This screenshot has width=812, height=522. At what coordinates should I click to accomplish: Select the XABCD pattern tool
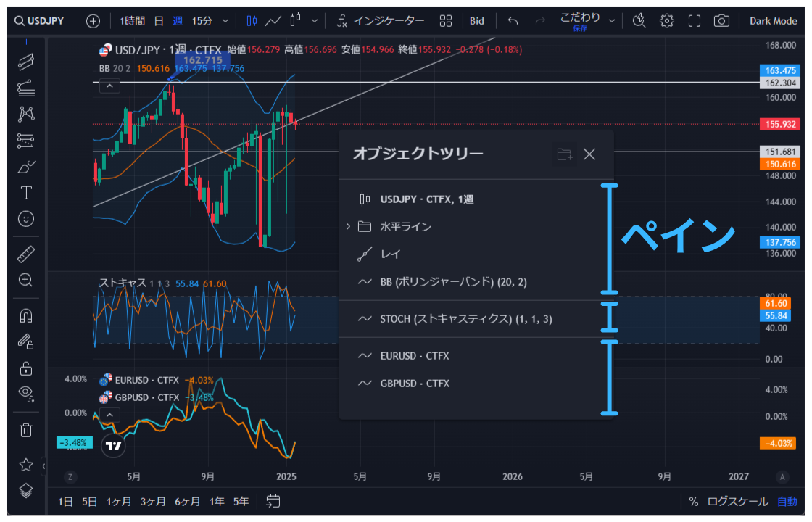pos(26,114)
